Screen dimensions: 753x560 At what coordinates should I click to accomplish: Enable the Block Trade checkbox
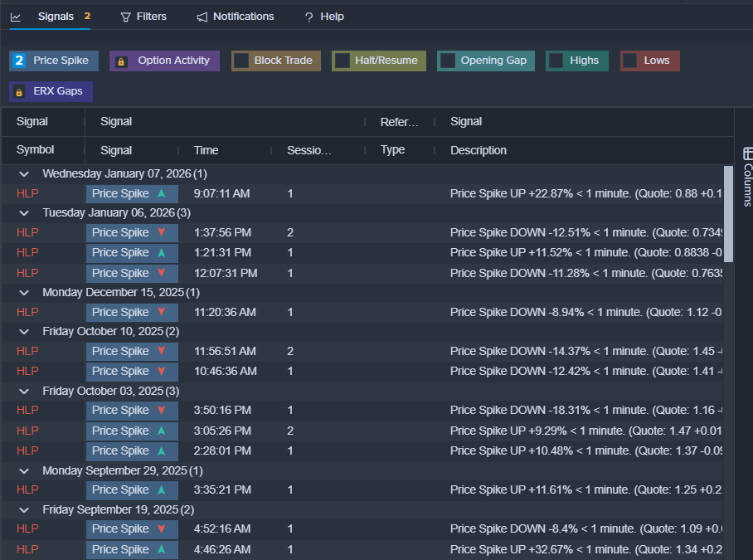click(x=241, y=61)
